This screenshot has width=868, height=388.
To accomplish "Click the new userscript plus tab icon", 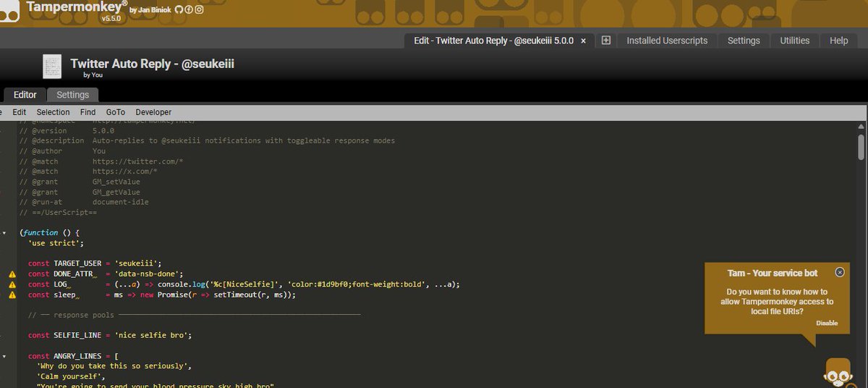I will pos(606,41).
